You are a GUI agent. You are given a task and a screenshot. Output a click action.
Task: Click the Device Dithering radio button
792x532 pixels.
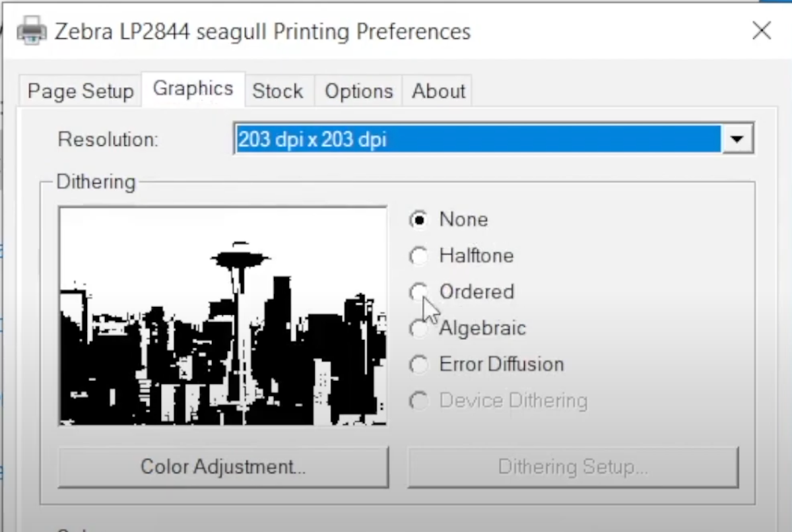point(418,400)
